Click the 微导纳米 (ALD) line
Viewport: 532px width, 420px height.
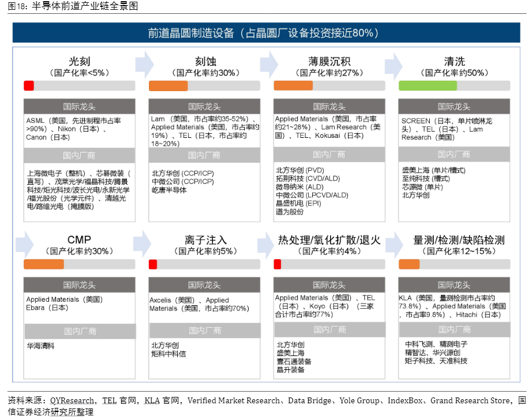(299, 187)
